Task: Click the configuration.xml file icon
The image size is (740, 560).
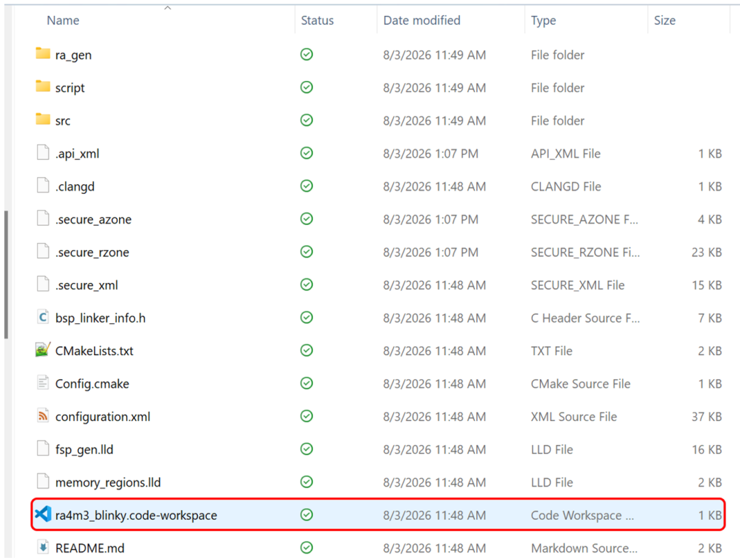Action: tap(43, 416)
